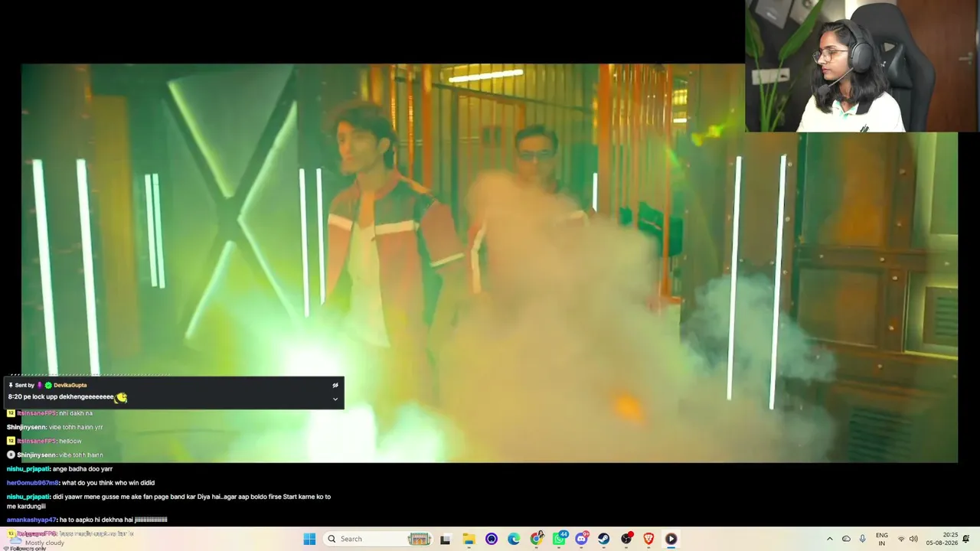Open Task View on the taskbar
Image resolution: width=980 pixels, height=551 pixels.
(x=445, y=539)
